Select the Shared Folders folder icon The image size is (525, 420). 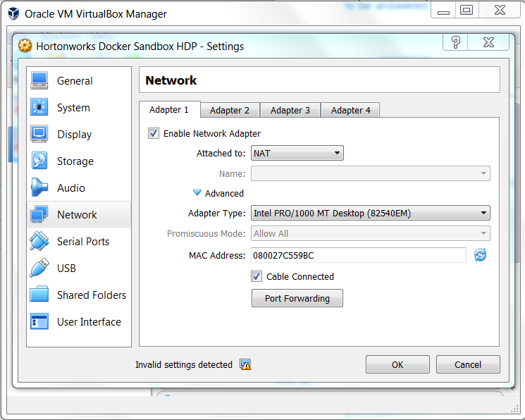pos(39,295)
